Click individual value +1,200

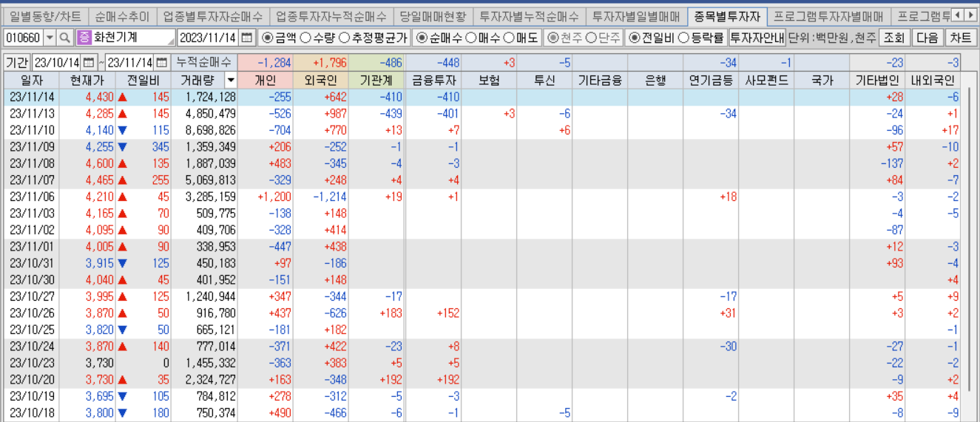274,197
